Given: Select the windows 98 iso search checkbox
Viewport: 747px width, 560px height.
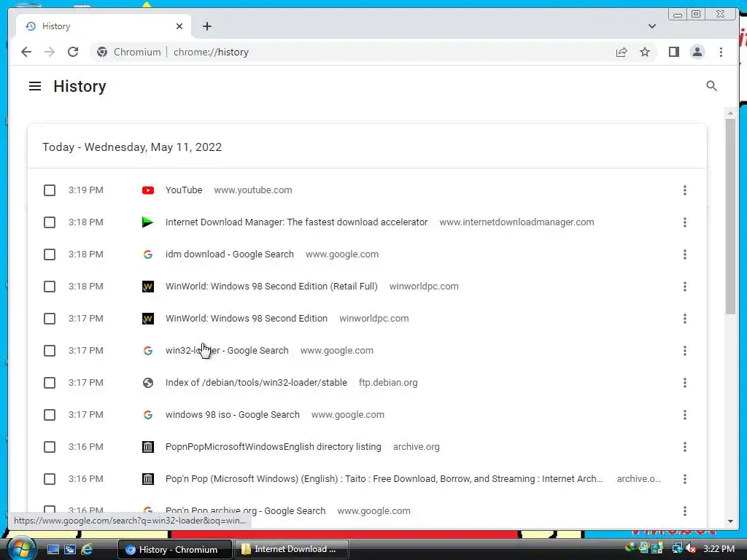Looking at the screenshot, I should pyautogui.click(x=50, y=415).
